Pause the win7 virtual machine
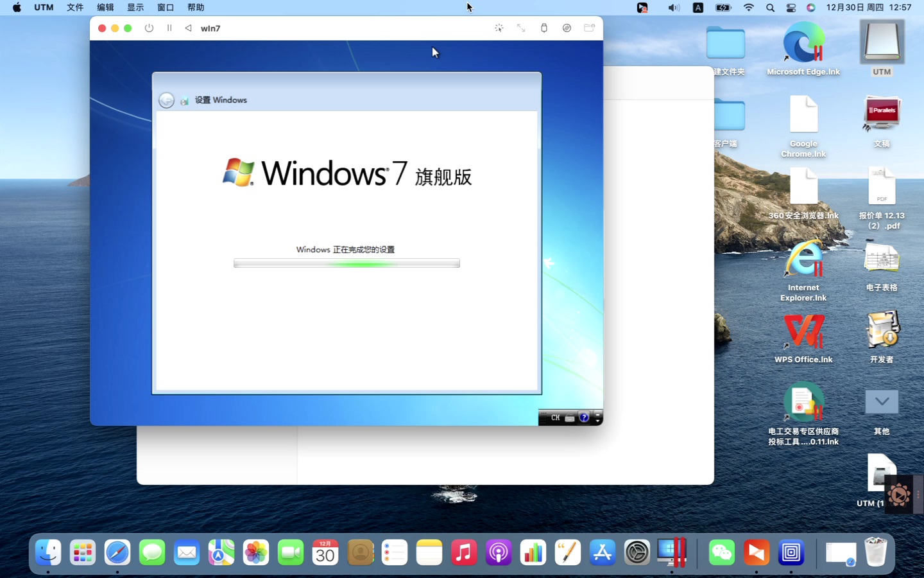Image resolution: width=924 pixels, height=578 pixels. [x=169, y=28]
